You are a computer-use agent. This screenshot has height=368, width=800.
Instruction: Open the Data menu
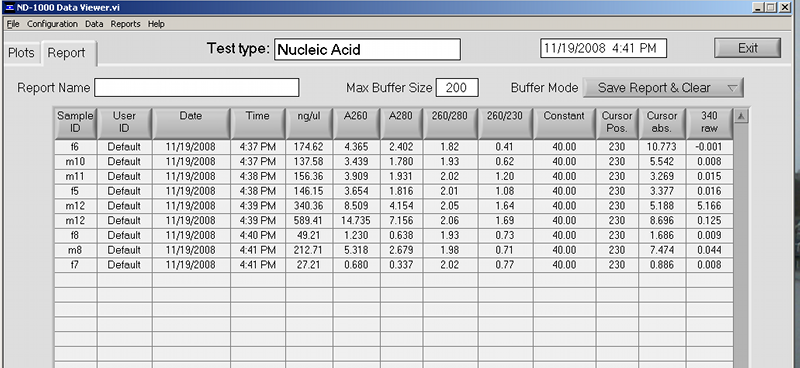click(x=94, y=24)
